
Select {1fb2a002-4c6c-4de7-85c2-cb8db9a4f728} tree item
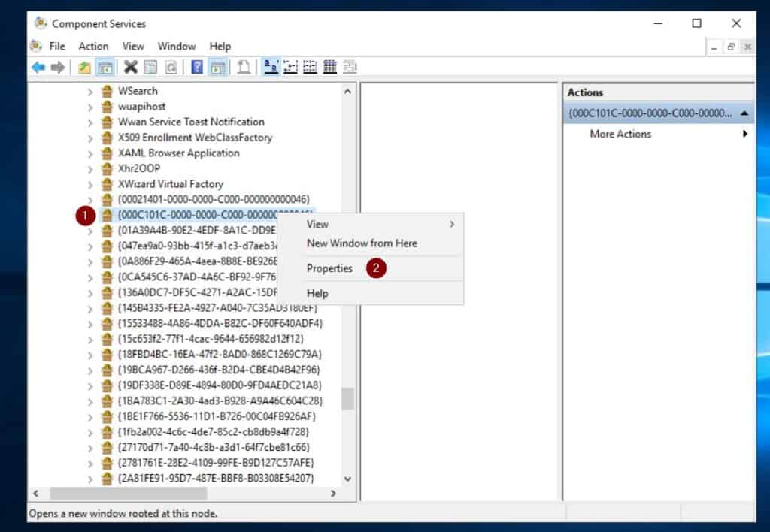(213, 432)
